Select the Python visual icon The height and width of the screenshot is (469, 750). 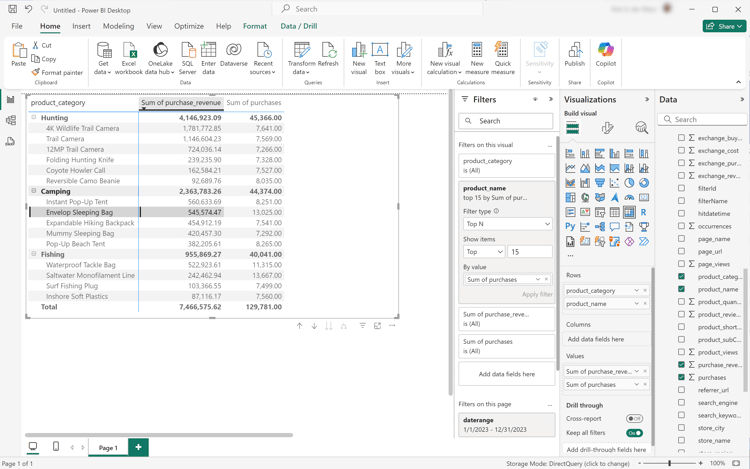570,227
